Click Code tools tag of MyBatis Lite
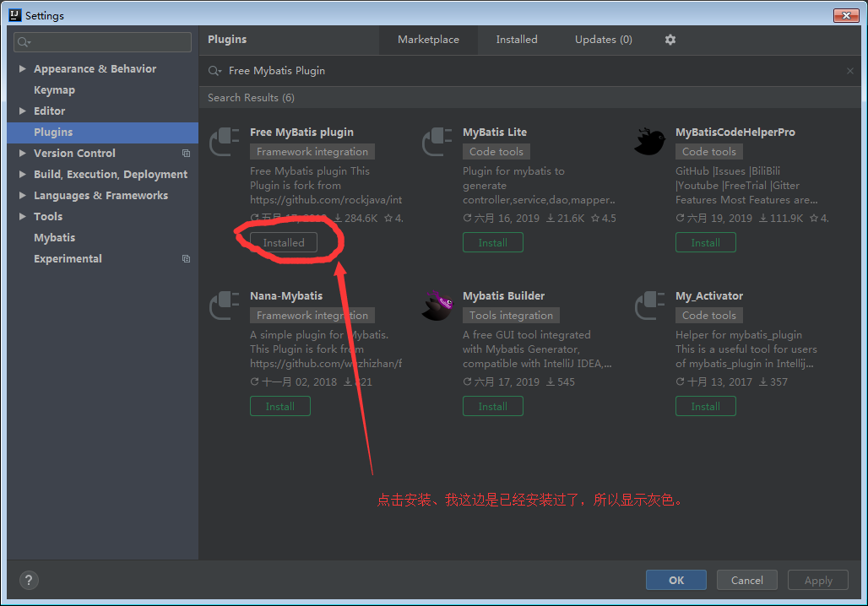Image resolution: width=868 pixels, height=606 pixels. click(x=496, y=152)
